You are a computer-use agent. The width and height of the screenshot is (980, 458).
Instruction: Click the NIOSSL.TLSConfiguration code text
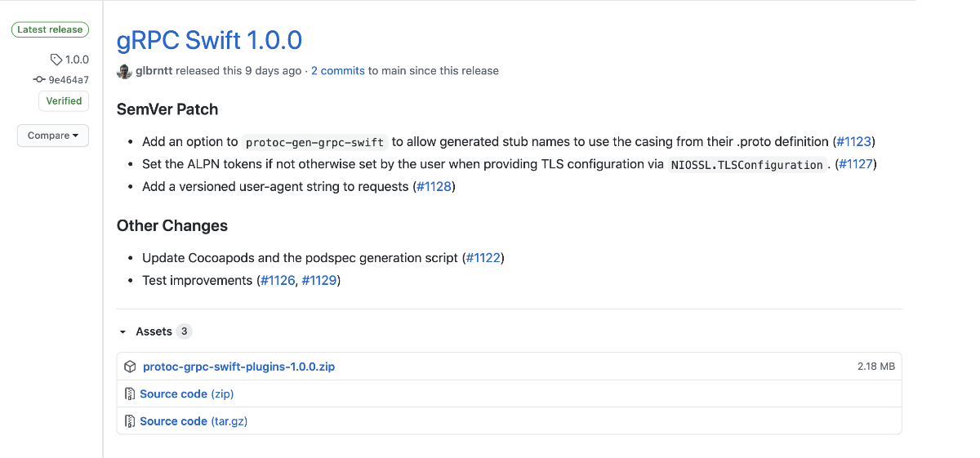[746, 165]
